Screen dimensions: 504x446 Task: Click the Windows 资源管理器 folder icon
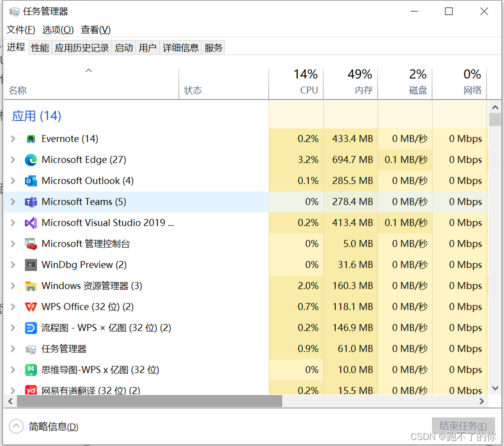pos(31,285)
